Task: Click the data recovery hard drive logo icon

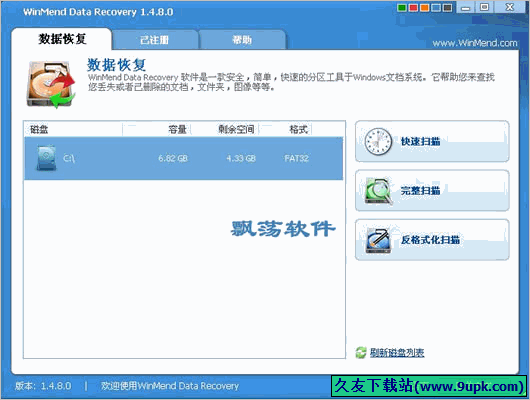Action: [x=51, y=84]
